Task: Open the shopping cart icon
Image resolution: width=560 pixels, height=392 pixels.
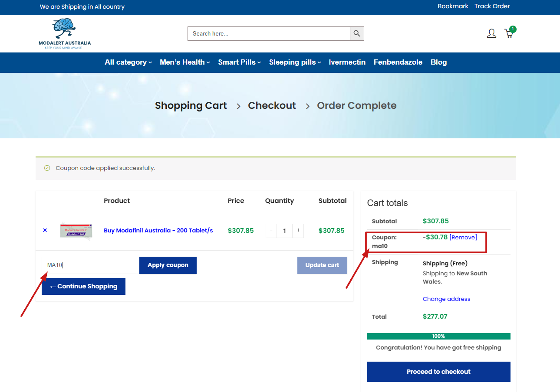Action: [509, 34]
